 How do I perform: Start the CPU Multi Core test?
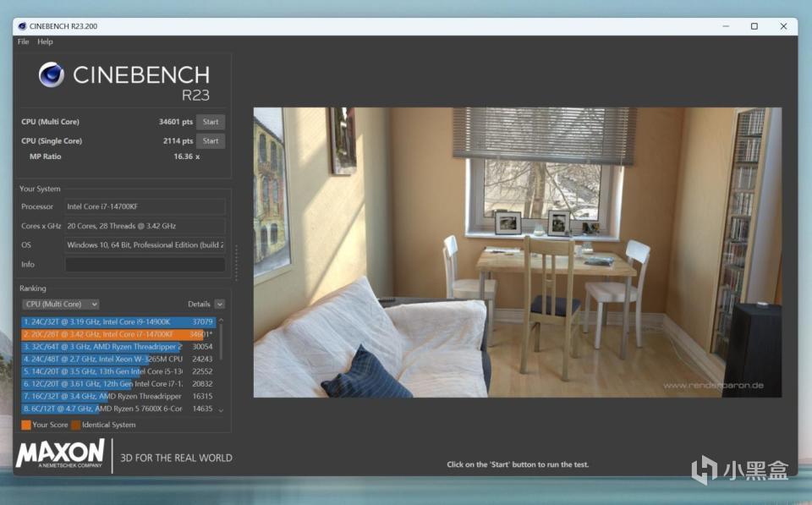click(211, 122)
